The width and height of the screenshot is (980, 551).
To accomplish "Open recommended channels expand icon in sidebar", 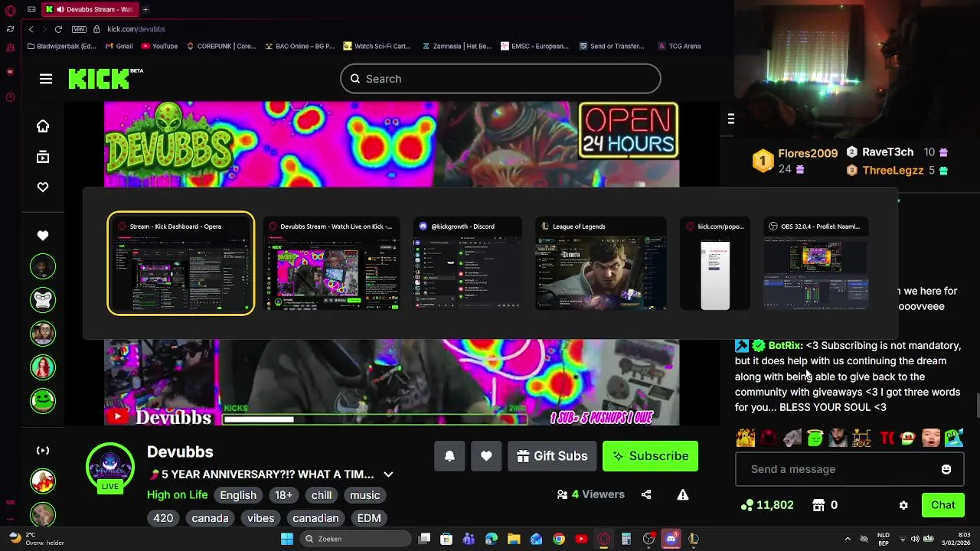I will (x=43, y=450).
